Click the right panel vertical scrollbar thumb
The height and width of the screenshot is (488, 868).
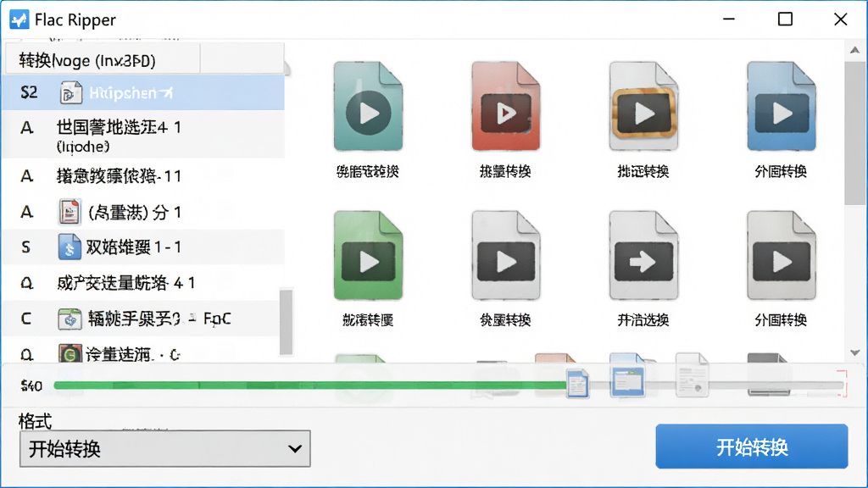tap(854, 133)
